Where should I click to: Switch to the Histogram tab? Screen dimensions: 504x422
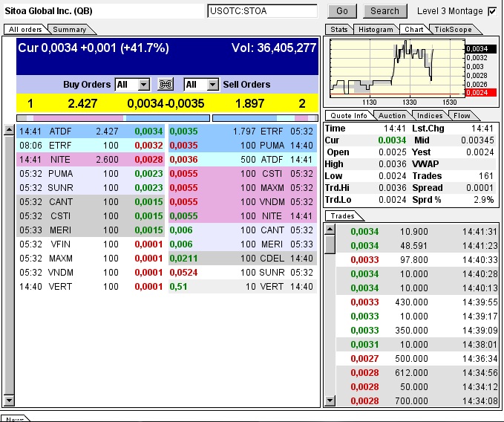click(376, 30)
